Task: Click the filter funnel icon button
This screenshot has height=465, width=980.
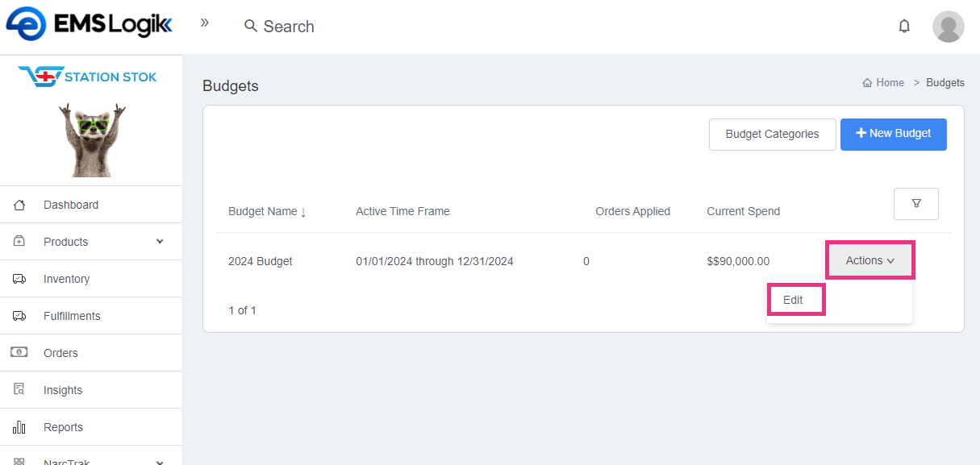Action: tap(915, 203)
